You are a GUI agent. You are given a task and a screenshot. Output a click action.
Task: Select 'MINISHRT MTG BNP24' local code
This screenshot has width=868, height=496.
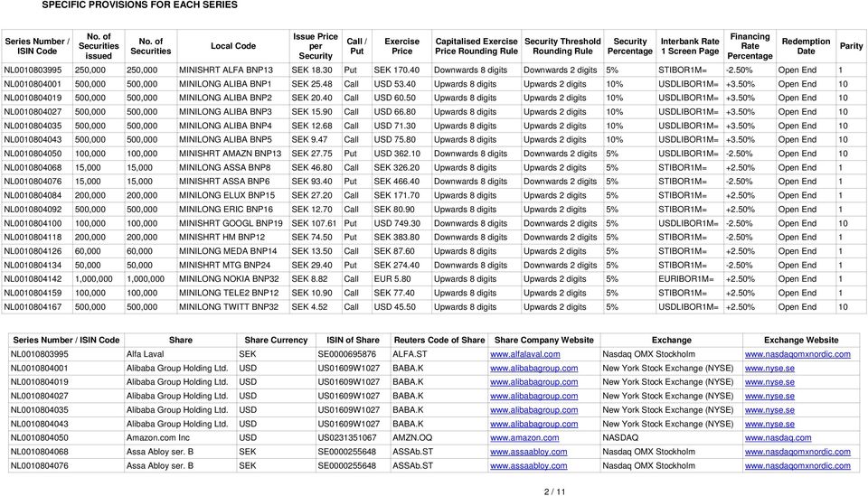pos(225,266)
